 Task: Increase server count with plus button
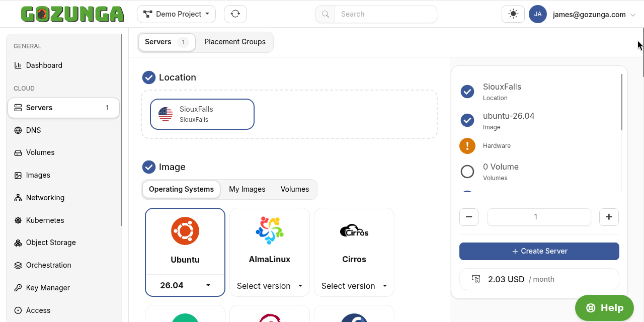tap(609, 217)
